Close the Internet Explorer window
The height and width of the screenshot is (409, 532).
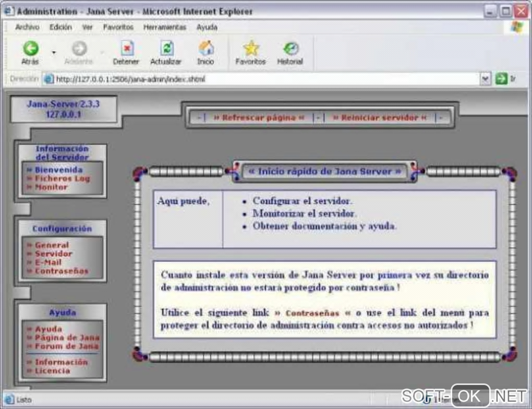tap(522, 11)
